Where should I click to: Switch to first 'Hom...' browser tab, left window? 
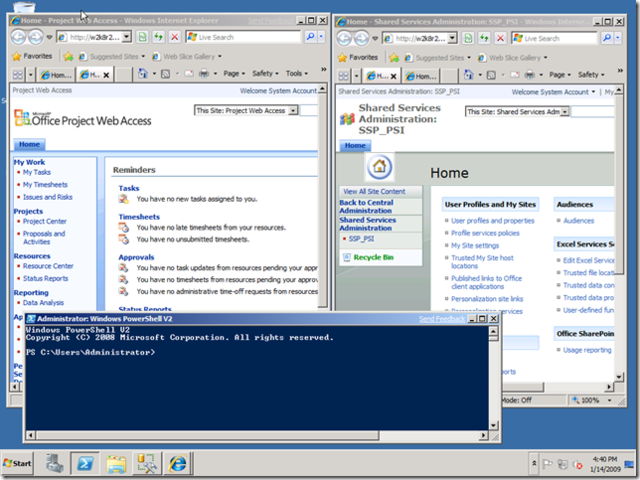pos(56,75)
